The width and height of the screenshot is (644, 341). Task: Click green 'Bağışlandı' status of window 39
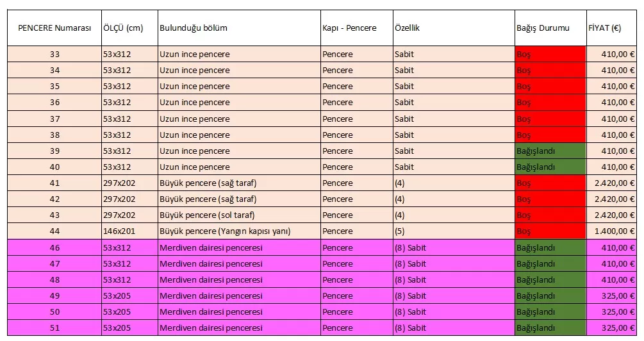pyautogui.click(x=550, y=151)
